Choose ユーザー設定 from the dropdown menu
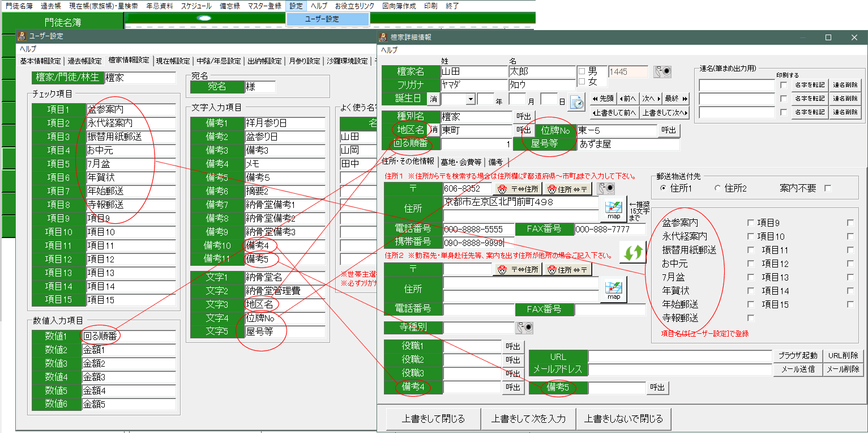The width and height of the screenshot is (868, 433). [x=328, y=19]
